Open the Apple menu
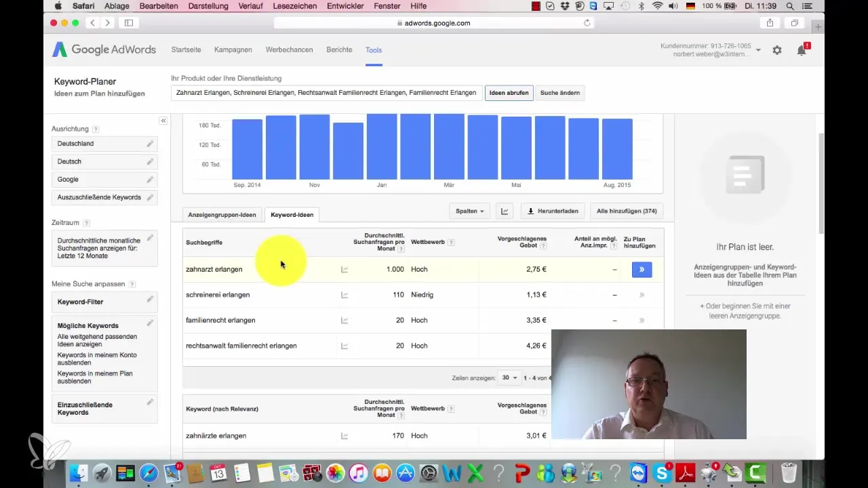Screen dimensions: 868x488 (x=58, y=6)
